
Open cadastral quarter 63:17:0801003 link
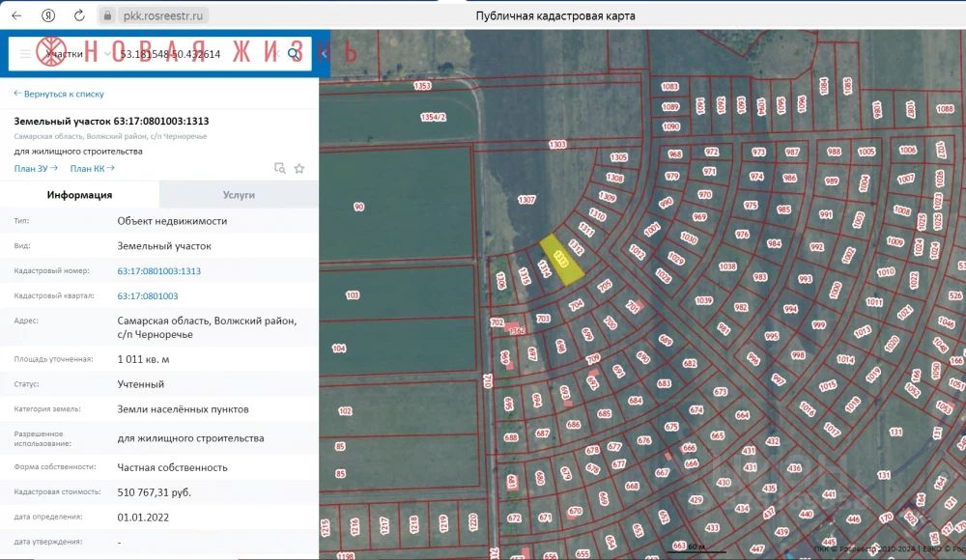coord(148,296)
